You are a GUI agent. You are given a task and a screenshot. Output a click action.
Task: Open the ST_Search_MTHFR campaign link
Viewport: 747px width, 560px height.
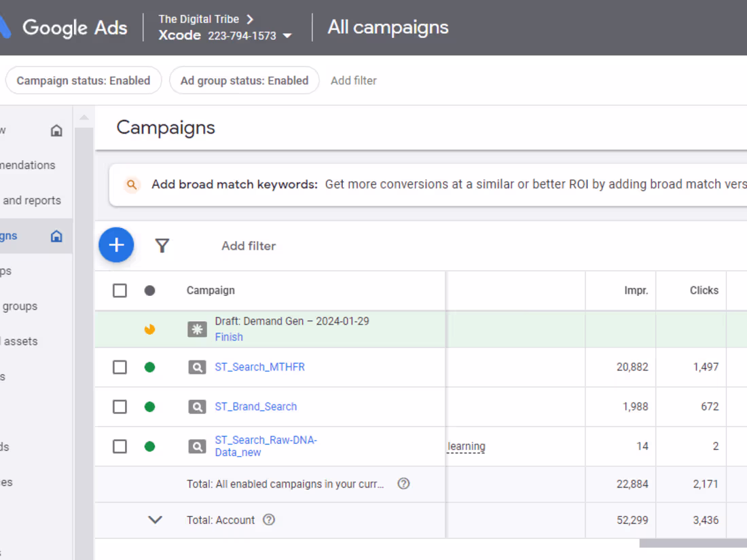259,367
